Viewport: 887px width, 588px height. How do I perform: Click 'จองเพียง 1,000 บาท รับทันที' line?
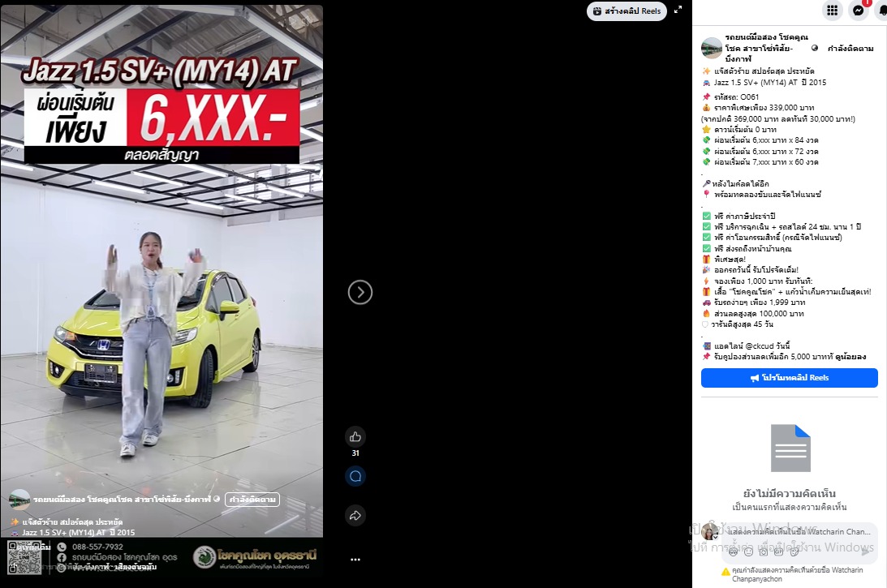pyautogui.click(x=763, y=281)
